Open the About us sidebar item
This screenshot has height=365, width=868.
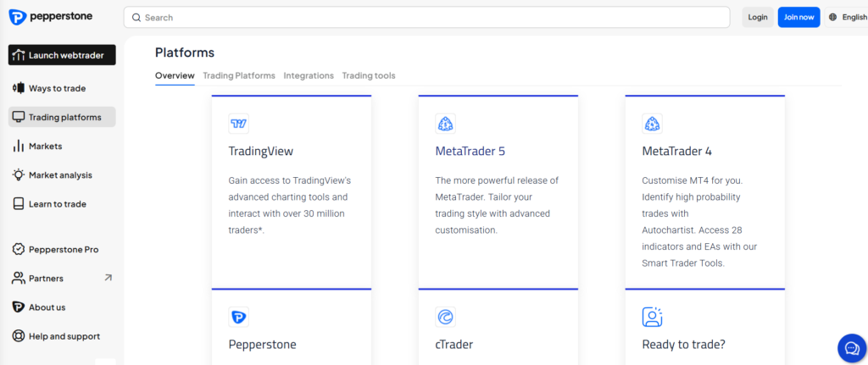62,307
